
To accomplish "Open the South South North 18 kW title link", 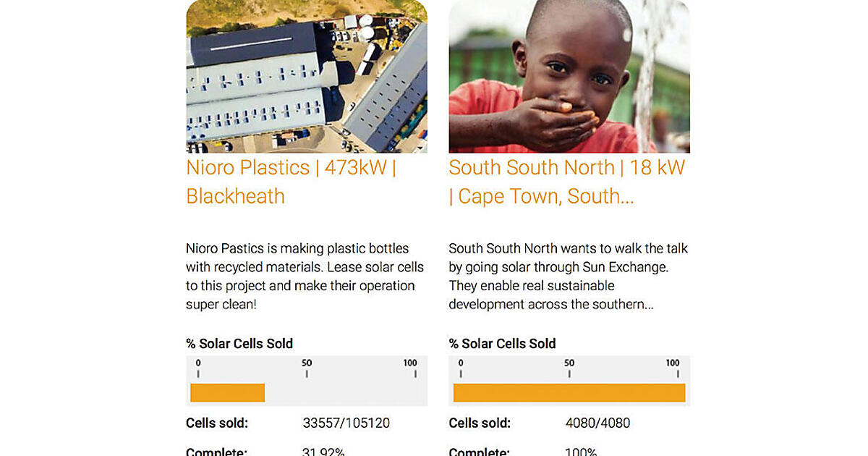I will pyautogui.click(x=566, y=182).
